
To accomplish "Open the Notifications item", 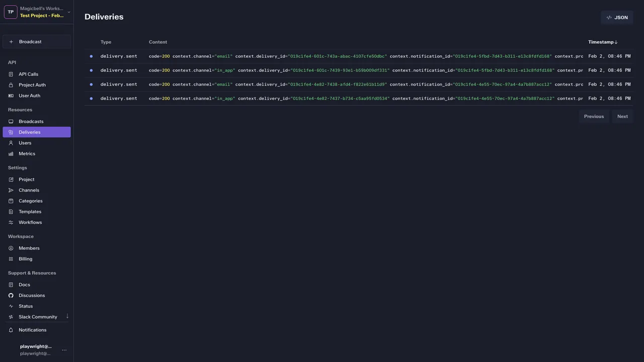I will tap(37, 330).
